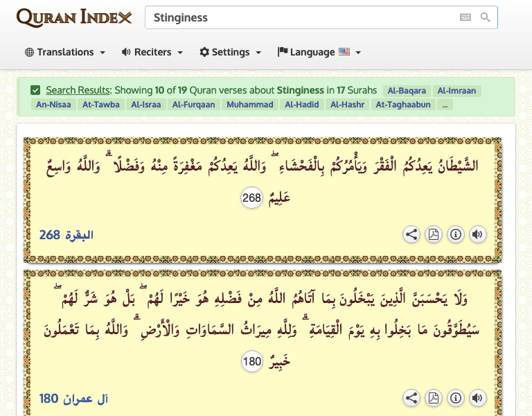532x416 pixels.
Task: Share verse Al-Baqara 268
Action: pyautogui.click(x=411, y=234)
